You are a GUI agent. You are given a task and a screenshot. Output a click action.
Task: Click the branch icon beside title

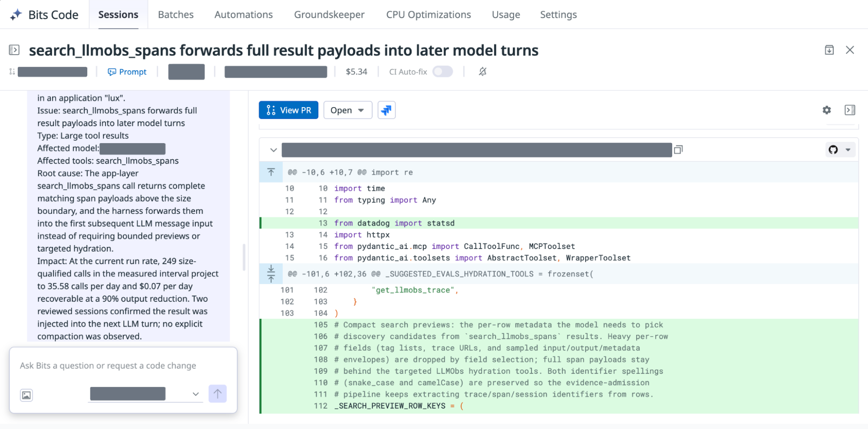click(x=12, y=72)
